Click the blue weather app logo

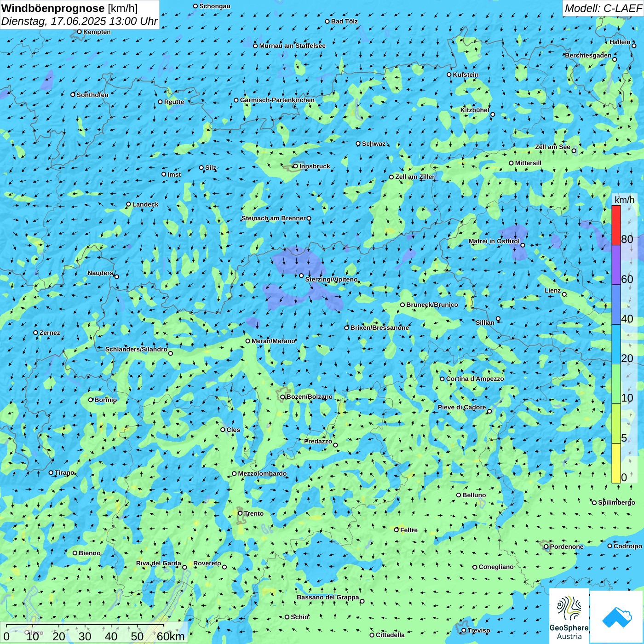coord(617,617)
